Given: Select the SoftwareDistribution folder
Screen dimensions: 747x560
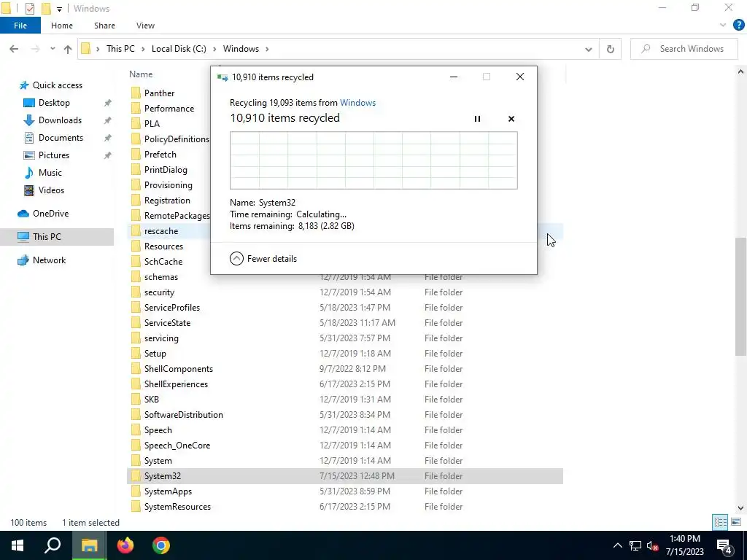Looking at the screenshot, I should [x=183, y=414].
